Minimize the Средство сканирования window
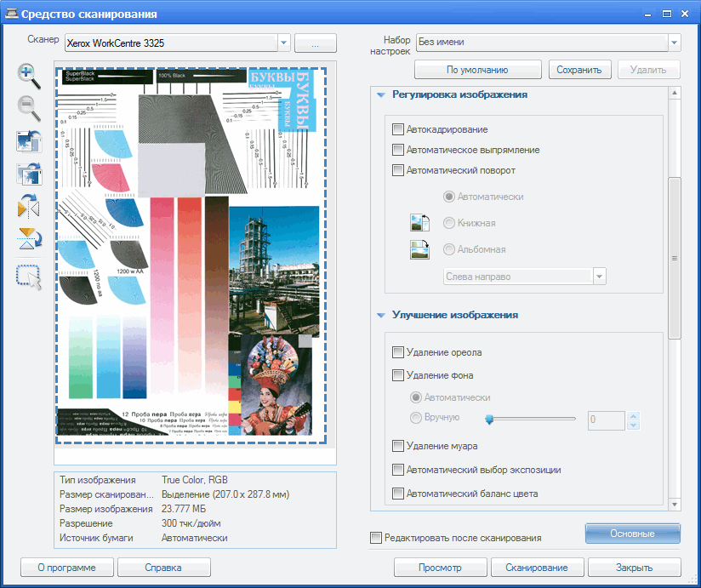Image resolution: width=701 pixels, height=588 pixels. [647, 14]
